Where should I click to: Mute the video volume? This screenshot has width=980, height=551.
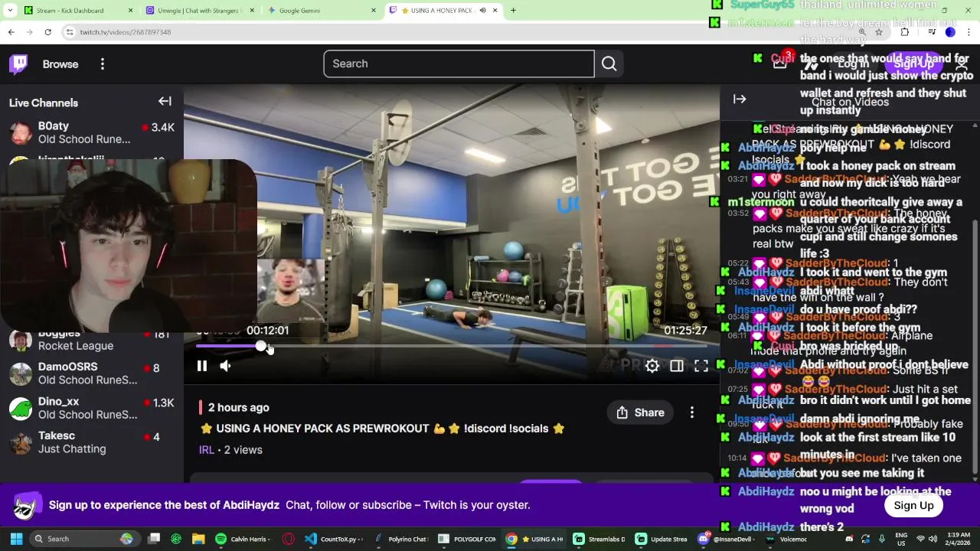225,366
